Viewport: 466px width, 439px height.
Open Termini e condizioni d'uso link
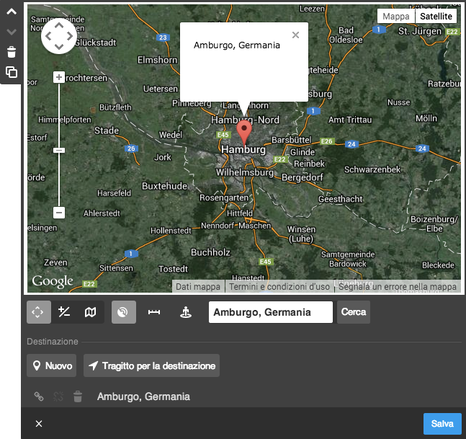point(279,287)
